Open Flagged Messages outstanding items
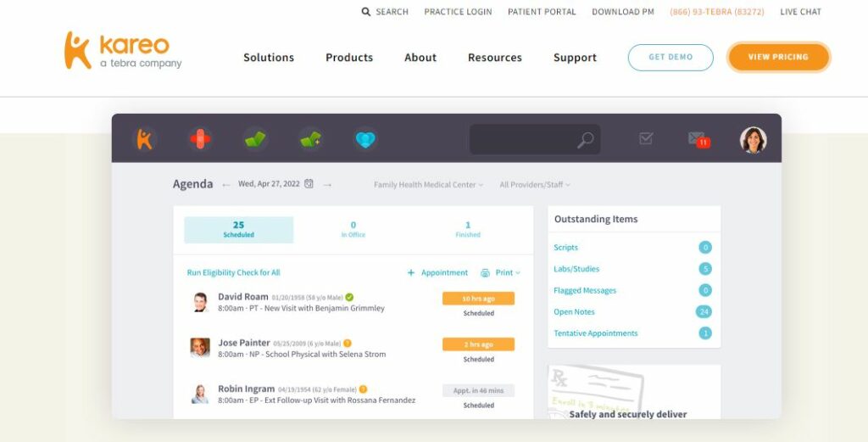The width and height of the screenshot is (868, 442). click(x=585, y=290)
